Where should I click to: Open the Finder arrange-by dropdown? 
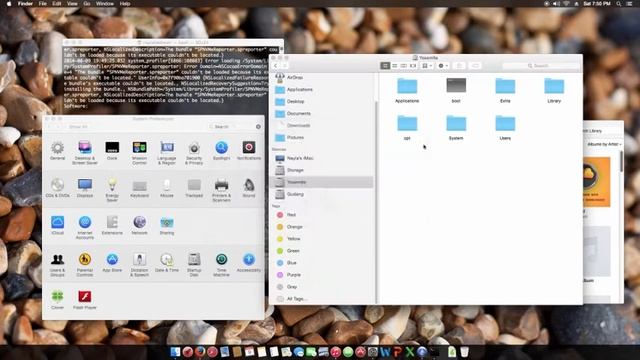(x=427, y=65)
